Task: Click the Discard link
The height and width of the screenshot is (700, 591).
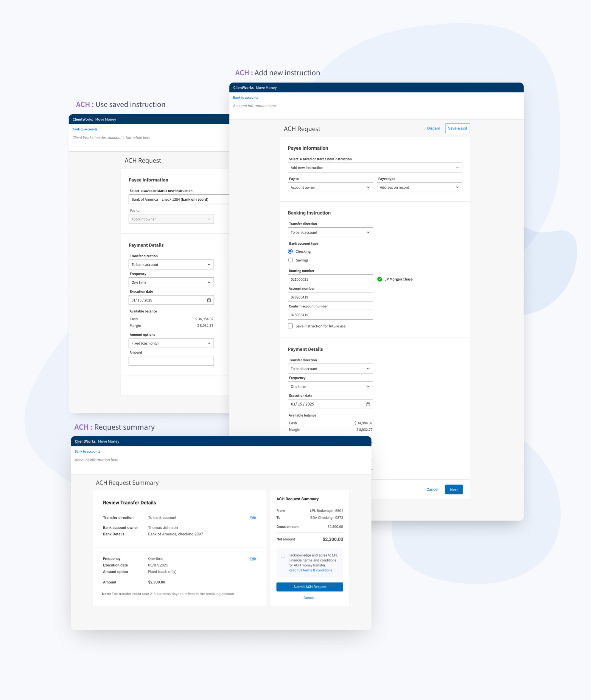Action: pos(433,128)
